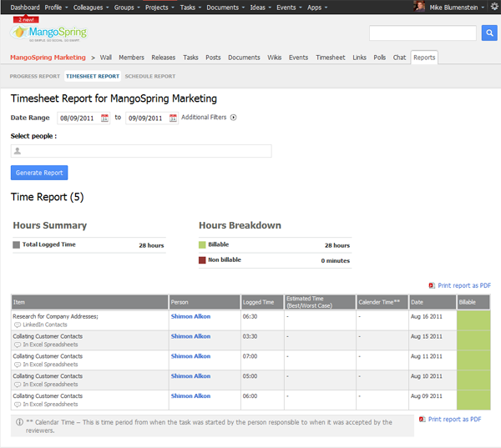Open the Profile dropdown menu
This screenshot has width=501, height=448.
click(56, 8)
